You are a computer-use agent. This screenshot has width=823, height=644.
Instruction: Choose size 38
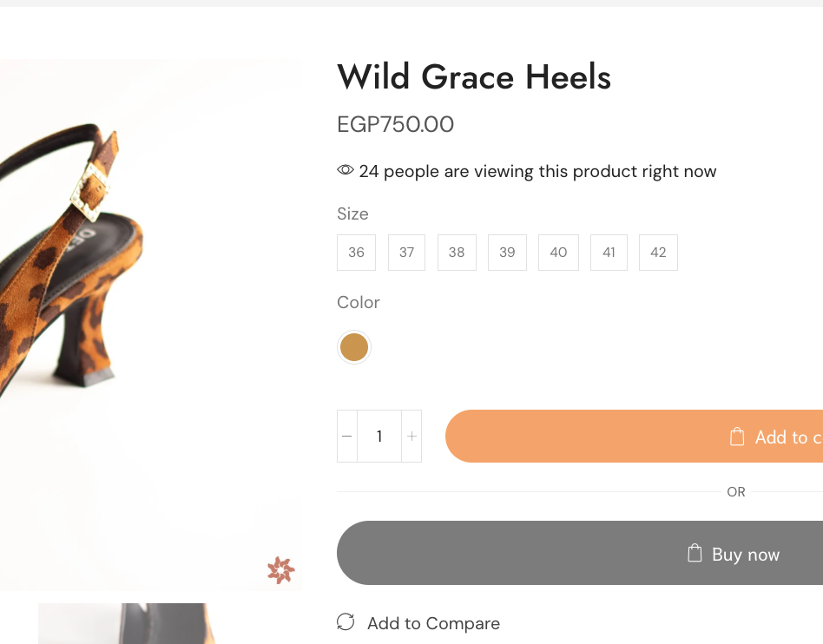coord(457,253)
